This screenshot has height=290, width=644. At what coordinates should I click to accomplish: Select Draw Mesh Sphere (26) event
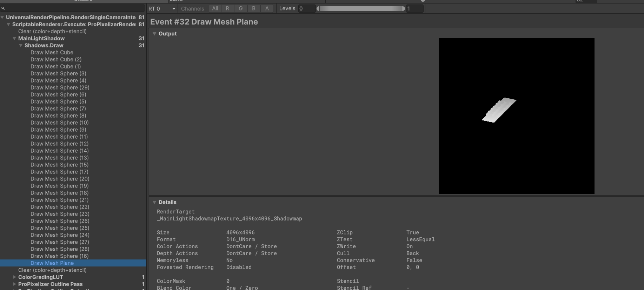click(60, 221)
